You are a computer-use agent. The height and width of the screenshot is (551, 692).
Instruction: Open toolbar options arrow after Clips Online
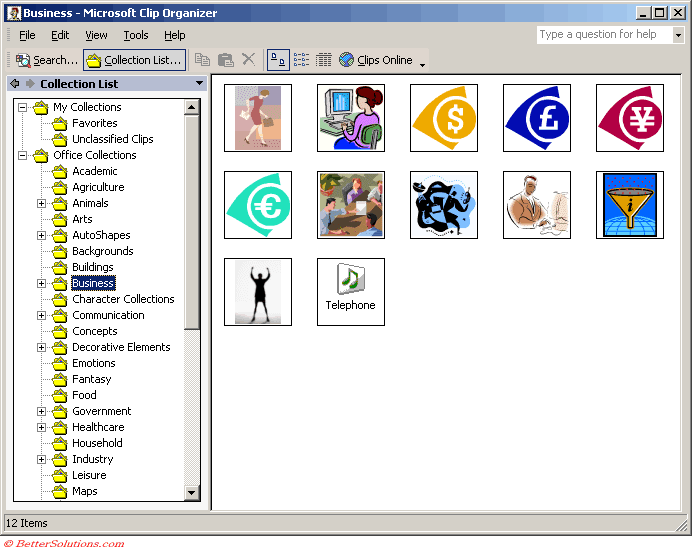click(x=422, y=65)
